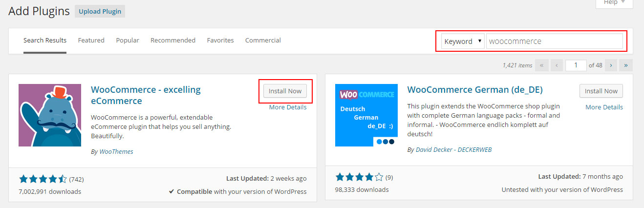
Task: Install WooCommerce - excelling eCommerce plugin
Action: (285, 91)
